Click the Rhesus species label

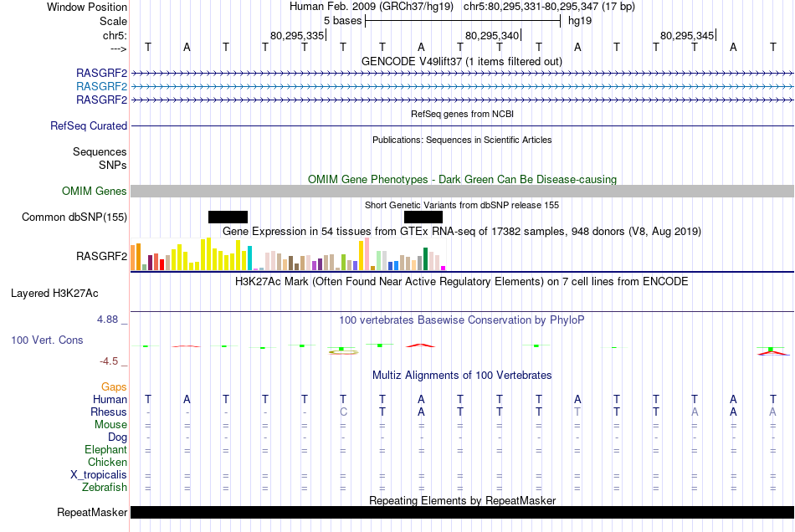(x=109, y=412)
